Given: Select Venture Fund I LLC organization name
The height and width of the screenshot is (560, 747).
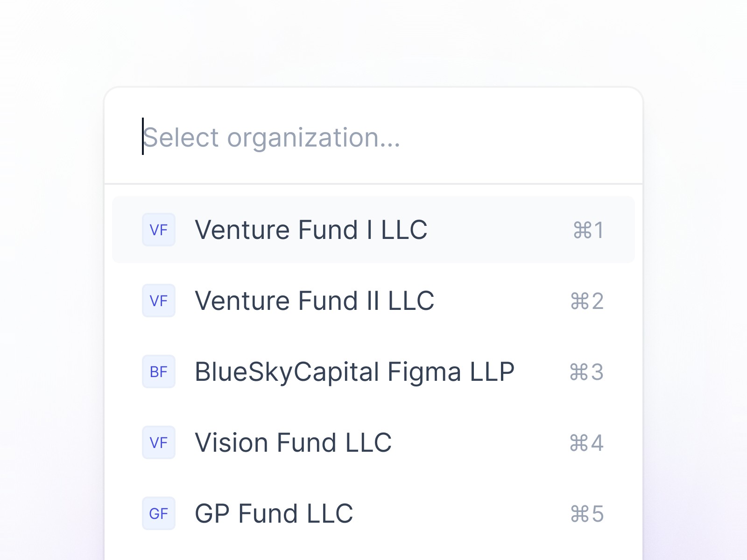Looking at the screenshot, I should pos(311,230).
